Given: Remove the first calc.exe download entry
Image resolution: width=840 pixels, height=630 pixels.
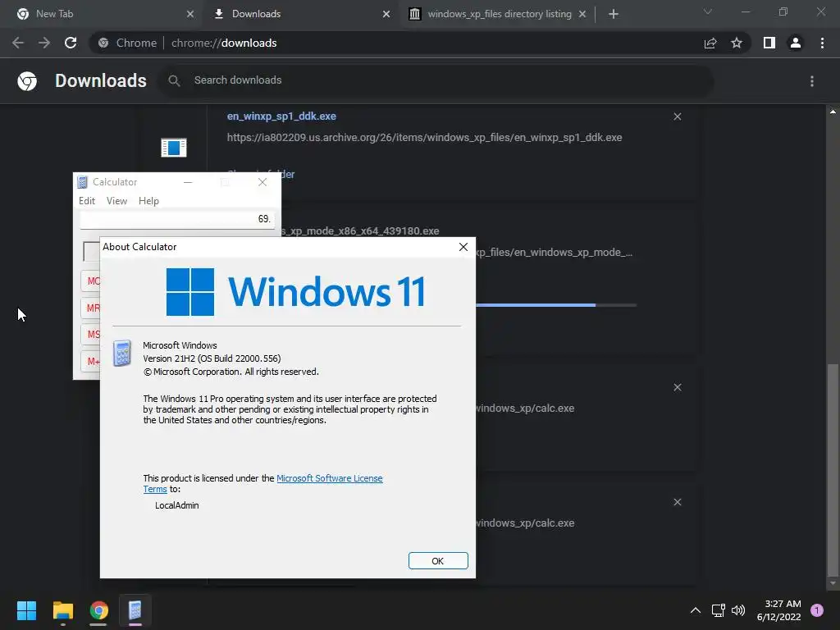Looking at the screenshot, I should coord(678,387).
